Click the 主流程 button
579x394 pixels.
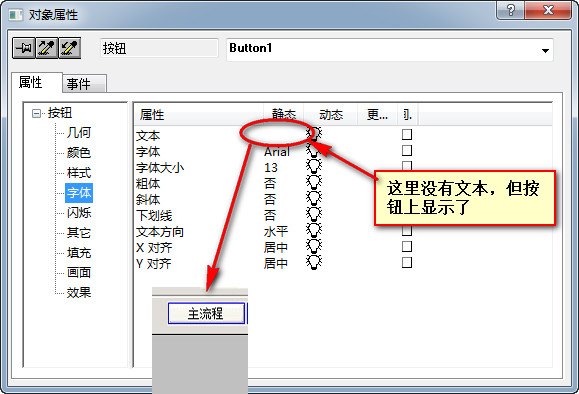tap(206, 314)
